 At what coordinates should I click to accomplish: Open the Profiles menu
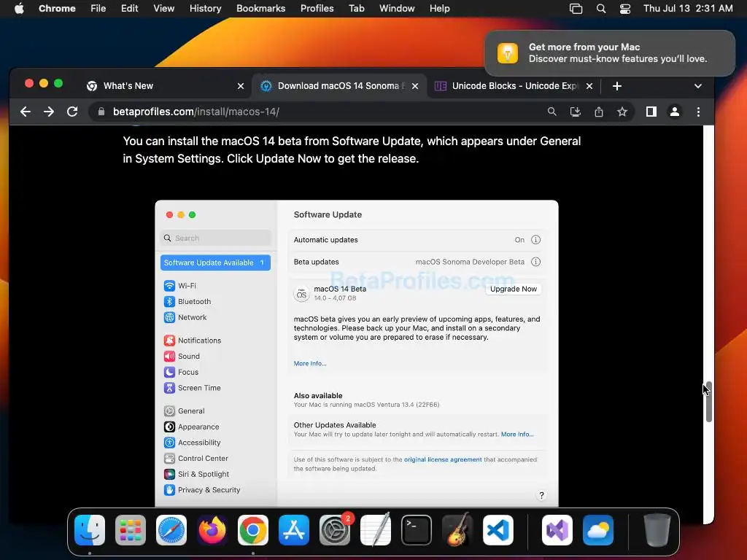317,8
